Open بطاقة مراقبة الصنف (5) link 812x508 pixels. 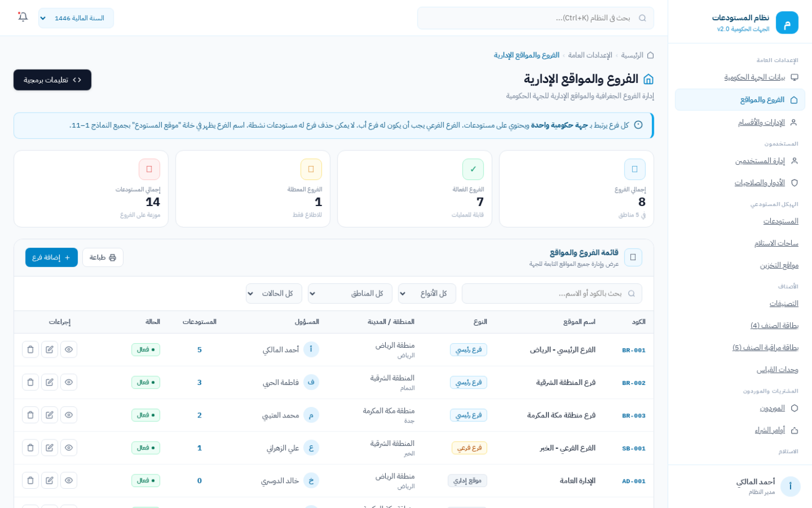765,348
